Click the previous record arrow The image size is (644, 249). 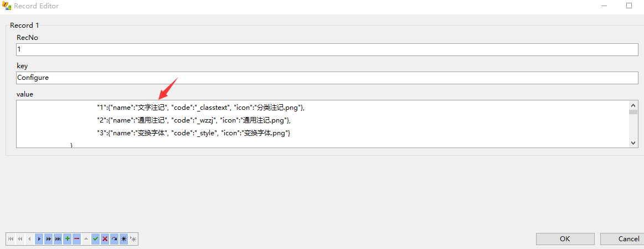pyautogui.click(x=29, y=238)
